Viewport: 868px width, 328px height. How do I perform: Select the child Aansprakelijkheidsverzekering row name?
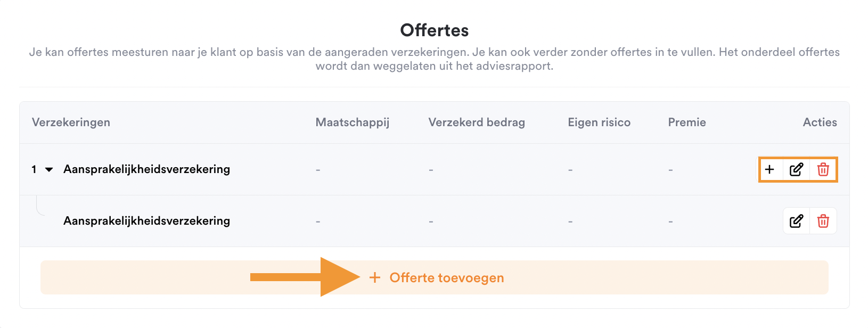pyautogui.click(x=146, y=221)
